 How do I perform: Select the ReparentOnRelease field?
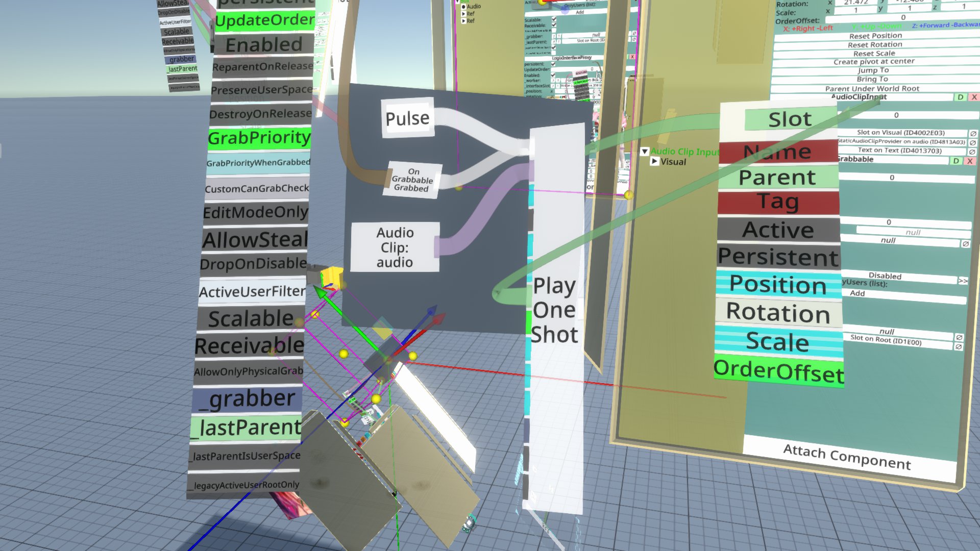(x=262, y=67)
